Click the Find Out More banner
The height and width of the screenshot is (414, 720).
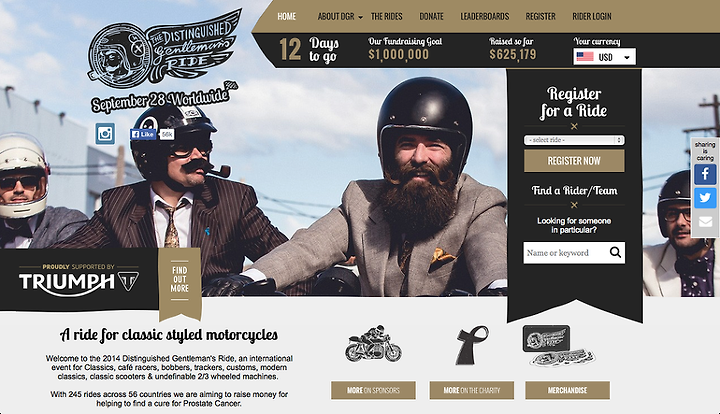tap(180, 280)
